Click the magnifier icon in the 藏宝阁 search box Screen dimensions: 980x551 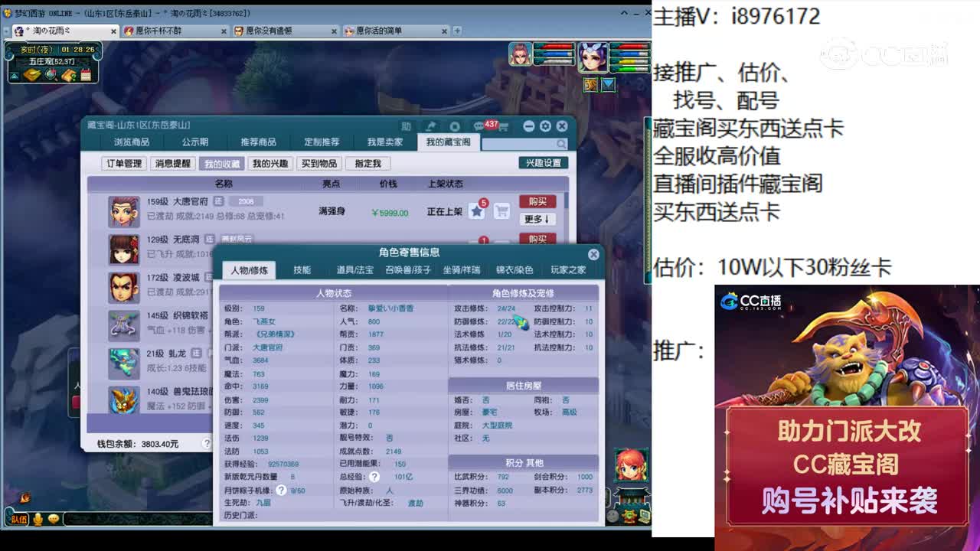(x=562, y=143)
